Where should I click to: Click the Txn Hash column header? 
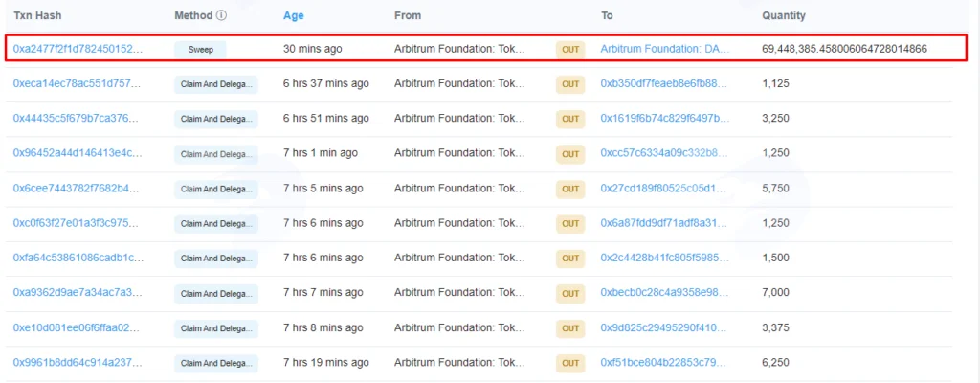37,15
